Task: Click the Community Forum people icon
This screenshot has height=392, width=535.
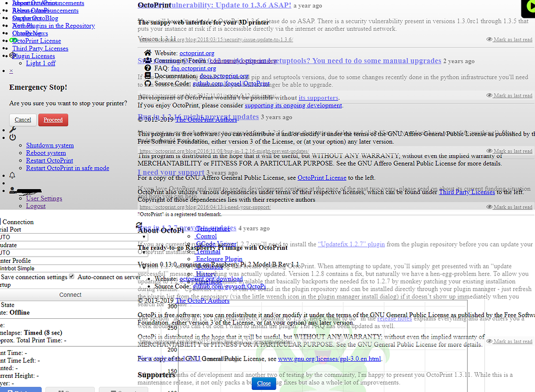Action: pyautogui.click(x=148, y=61)
